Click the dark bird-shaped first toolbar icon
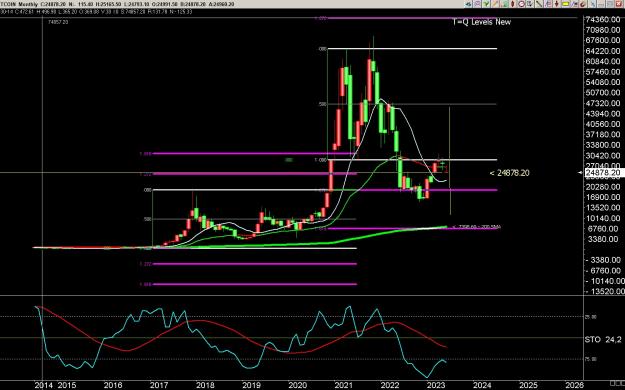This screenshot has height=390, width=625. click(x=468, y=4)
